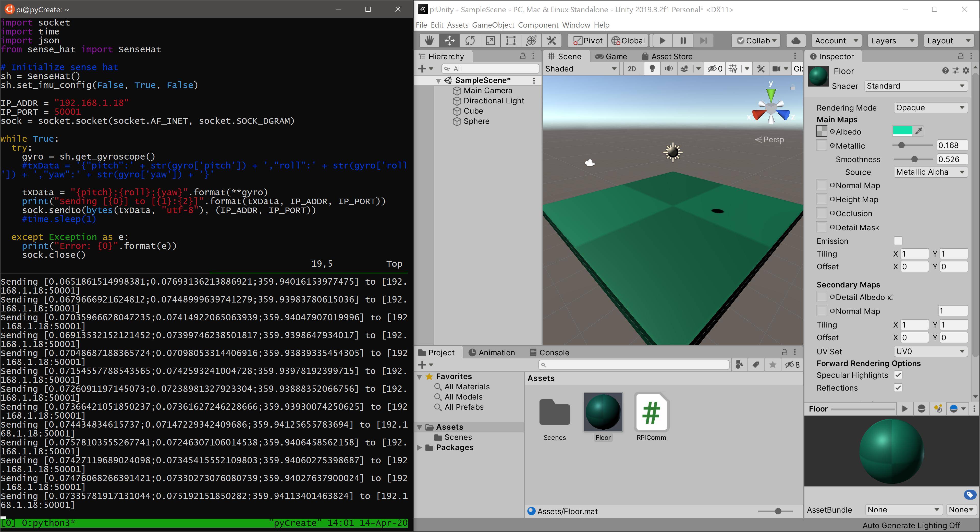The height and width of the screenshot is (532, 980).
Task: Toggle Pivot handle position button
Action: point(588,41)
